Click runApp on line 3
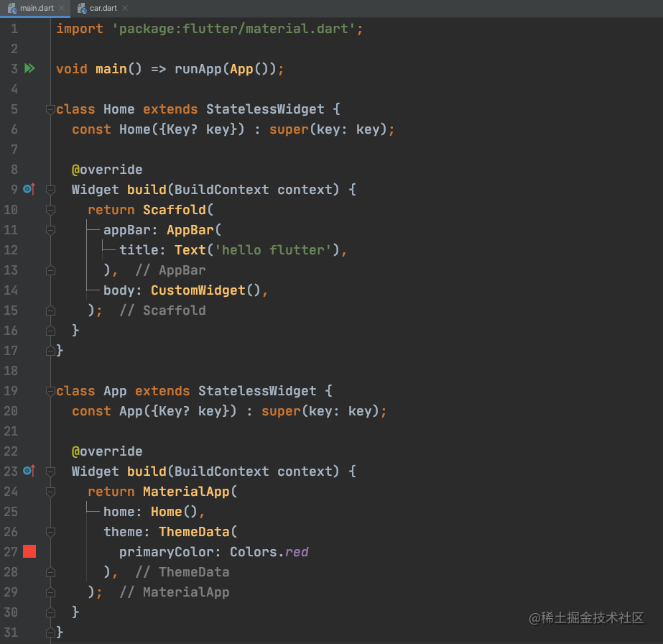 198,69
